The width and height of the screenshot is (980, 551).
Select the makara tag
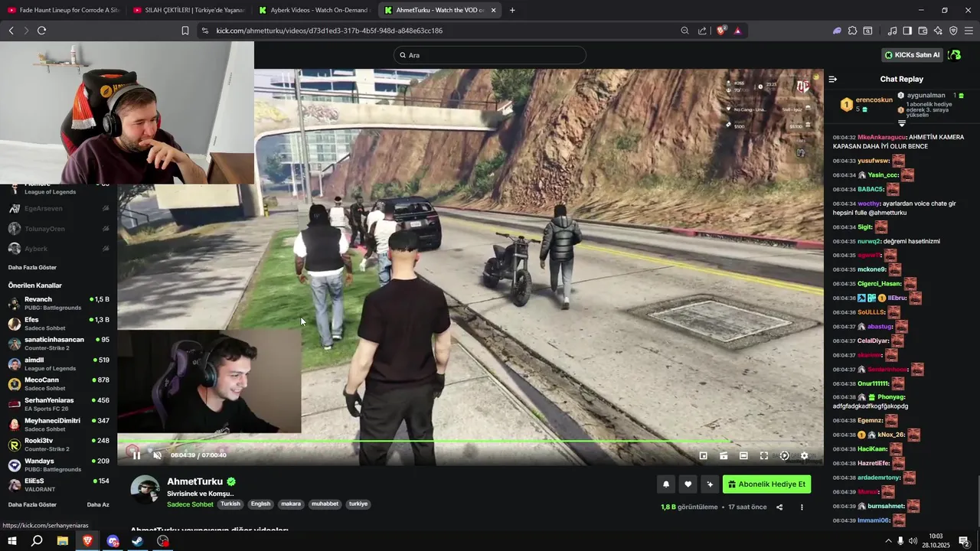click(291, 504)
